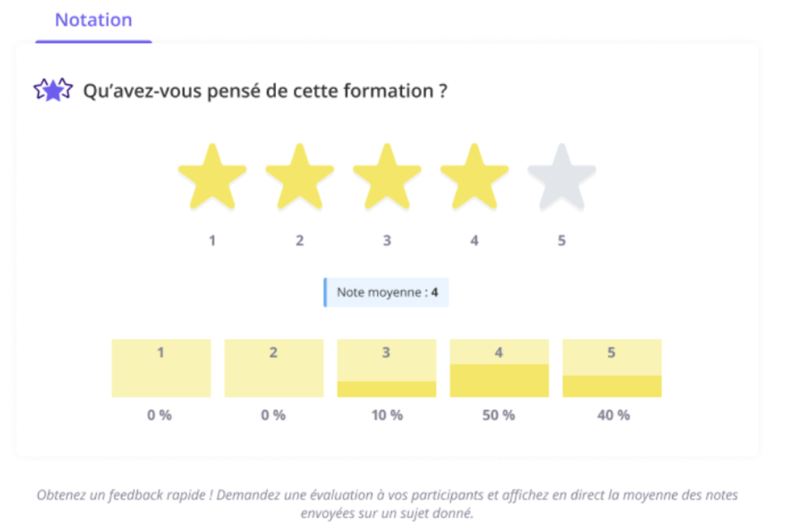Select the bar for rating 2
The height and width of the screenshot is (532, 796).
coord(273,368)
